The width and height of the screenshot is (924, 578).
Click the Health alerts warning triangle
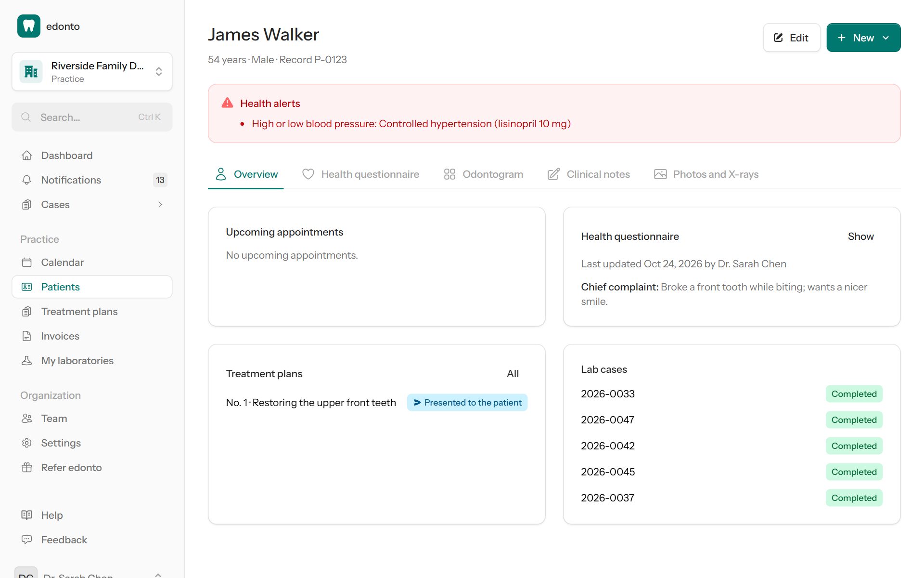point(227,103)
